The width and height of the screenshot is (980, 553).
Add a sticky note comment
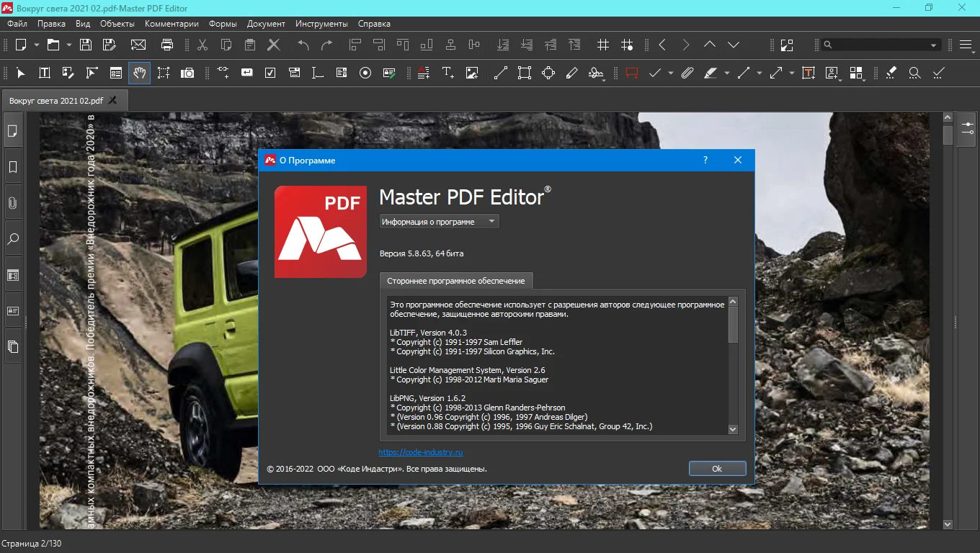[x=632, y=73]
